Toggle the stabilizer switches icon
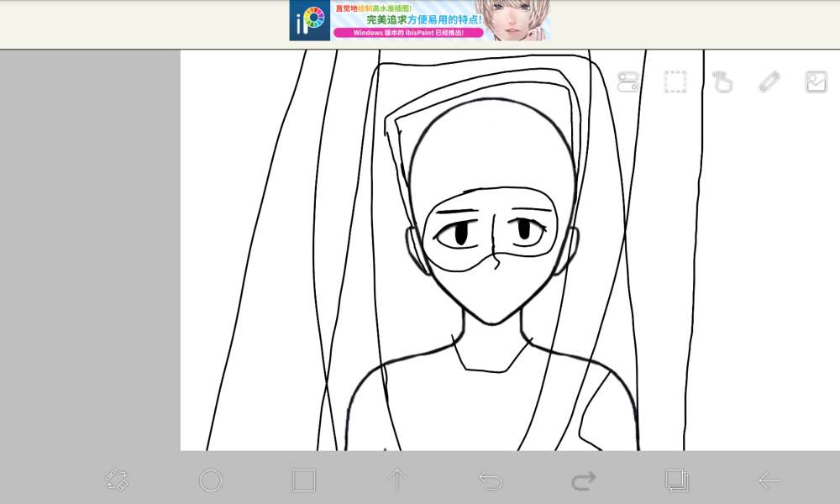Image resolution: width=840 pixels, height=504 pixels. click(x=627, y=81)
